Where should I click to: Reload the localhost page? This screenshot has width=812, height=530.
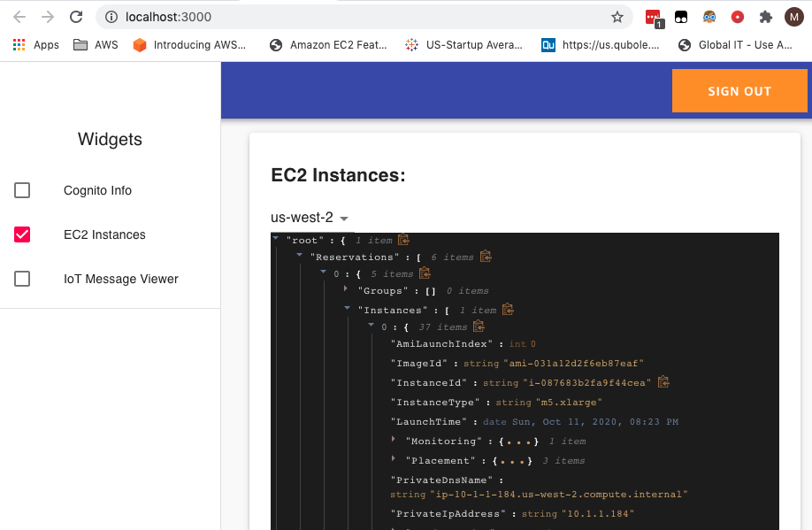(76, 17)
